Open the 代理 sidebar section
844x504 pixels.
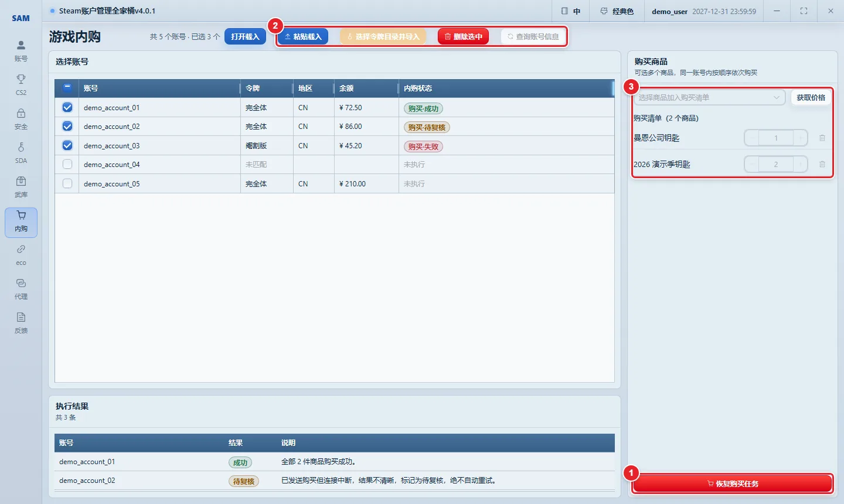21,290
